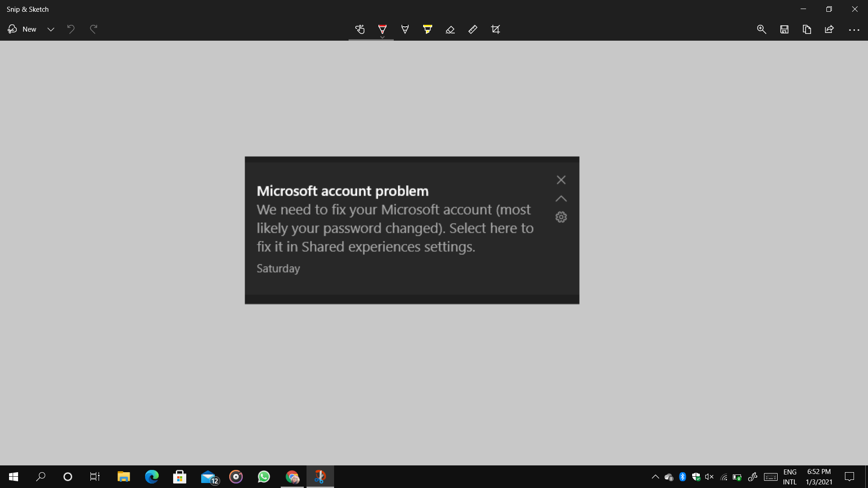Select the Ballpoint pen tool

click(x=382, y=29)
